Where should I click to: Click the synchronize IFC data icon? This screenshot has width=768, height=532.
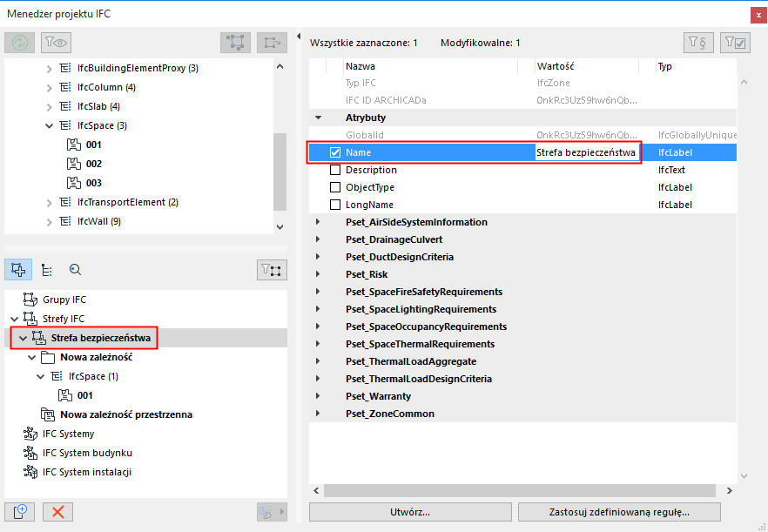pyautogui.click(x=19, y=42)
